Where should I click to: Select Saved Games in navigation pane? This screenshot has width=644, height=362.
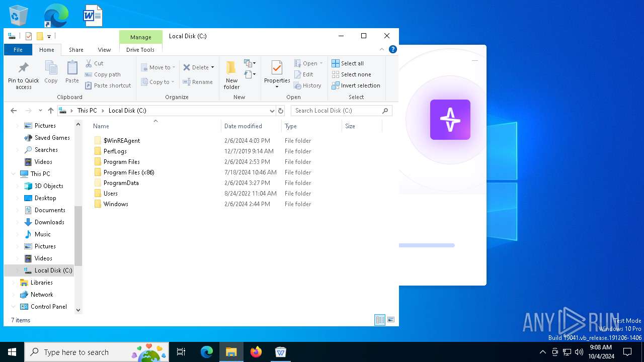tap(52, 138)
